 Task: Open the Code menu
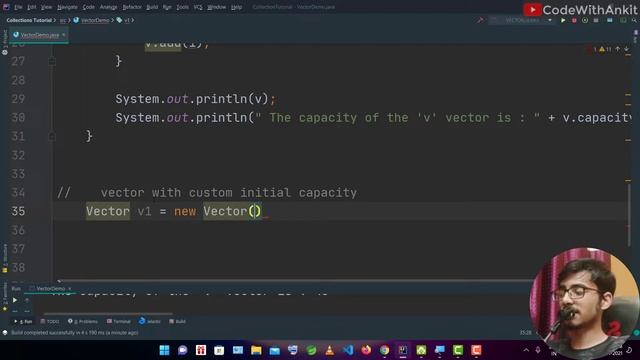pos(89,7)
